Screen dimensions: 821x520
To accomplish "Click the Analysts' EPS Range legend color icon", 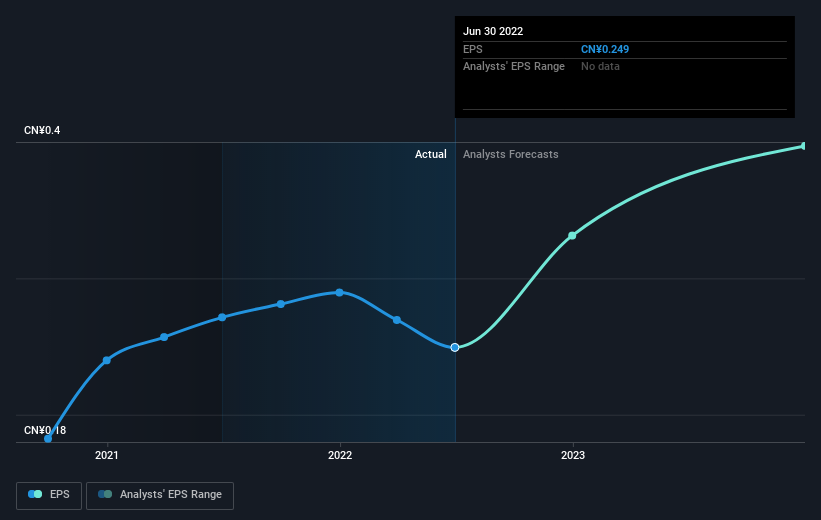I will click(x=105, y=494).
